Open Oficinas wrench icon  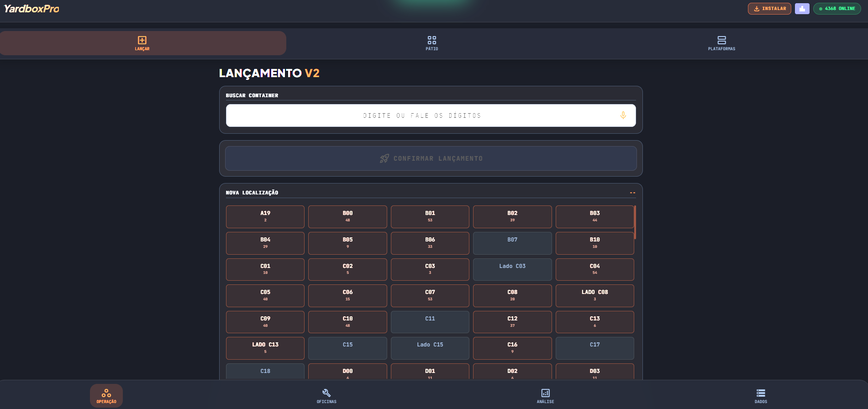(326, 395)
